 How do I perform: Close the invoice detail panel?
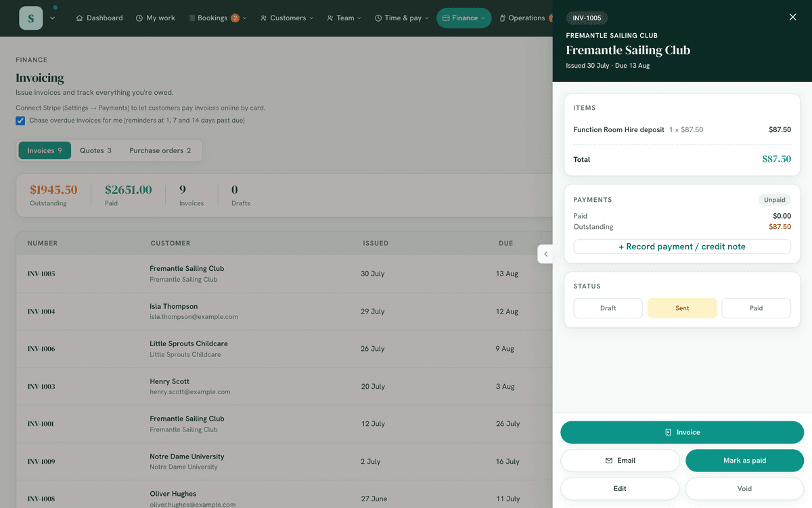point(792,17)
